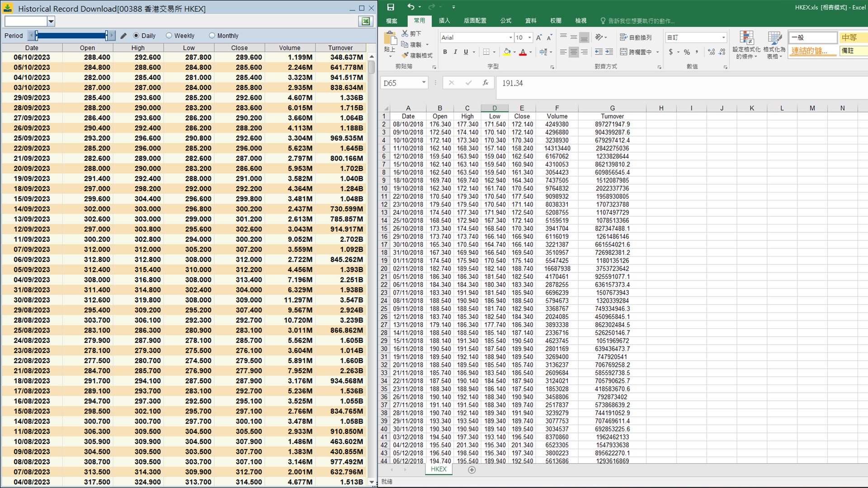Click the percent style button
Image resolution: width=868 pixels, height=488 pixels.
(x=687, y=52)
